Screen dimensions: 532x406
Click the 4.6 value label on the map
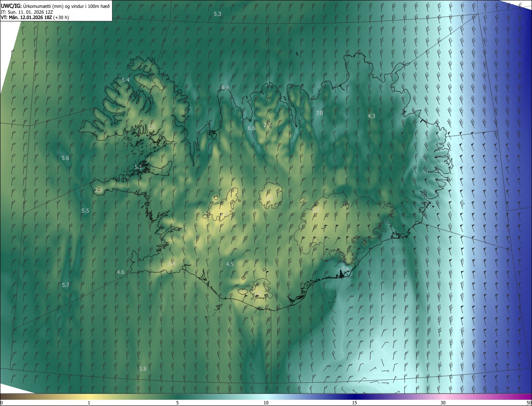click(120, 272)
